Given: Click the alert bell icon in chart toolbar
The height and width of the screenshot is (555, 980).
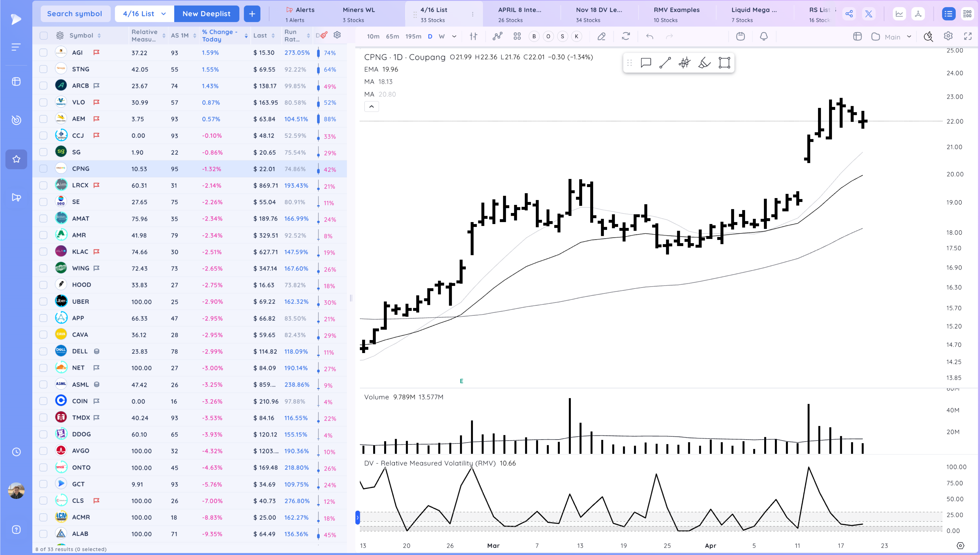Looking at the screenshot, I should (x=764, y=36).
